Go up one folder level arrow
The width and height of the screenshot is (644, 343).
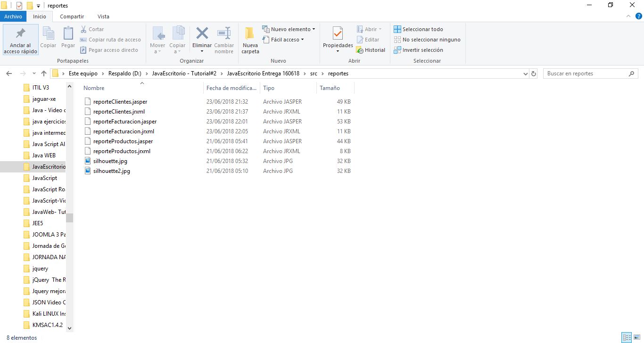[x=44, y=73]
